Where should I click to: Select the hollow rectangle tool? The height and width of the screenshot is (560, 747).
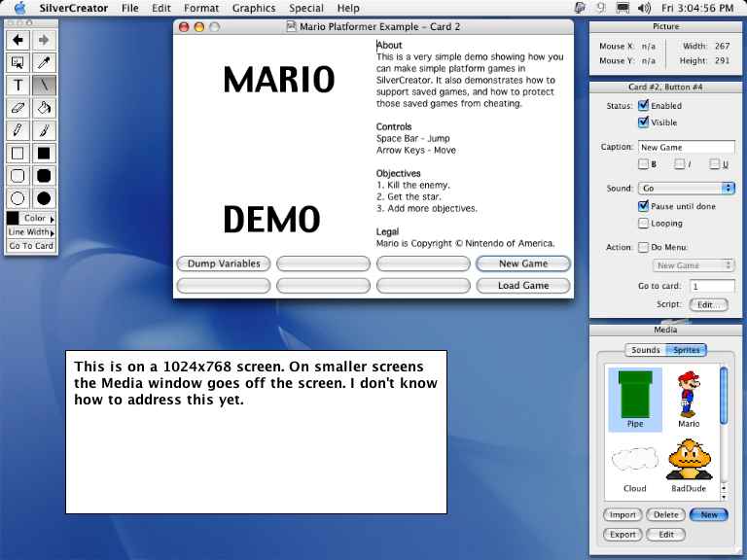pos(18,154)
